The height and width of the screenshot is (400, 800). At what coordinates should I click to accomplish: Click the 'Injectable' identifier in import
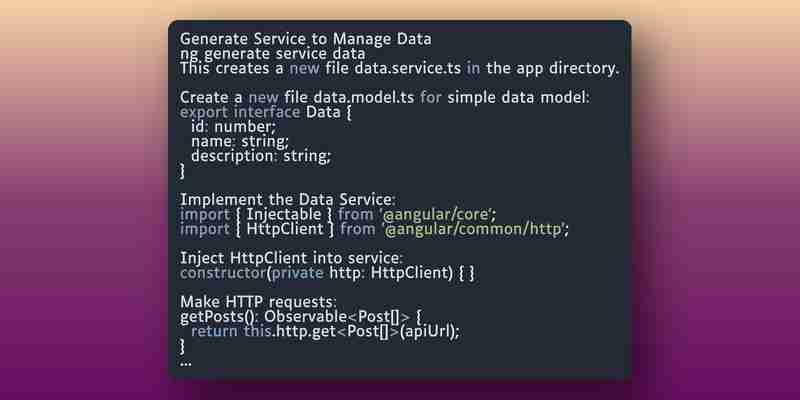click(x=284, y=214)
